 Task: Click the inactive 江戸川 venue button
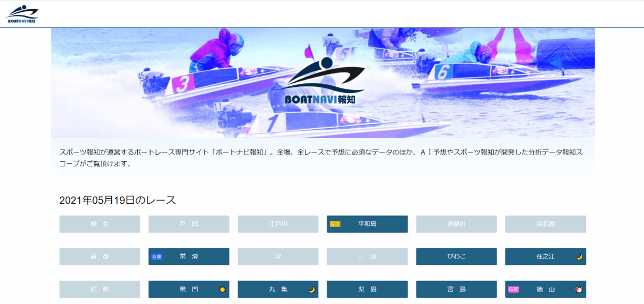tap(278, 224)
